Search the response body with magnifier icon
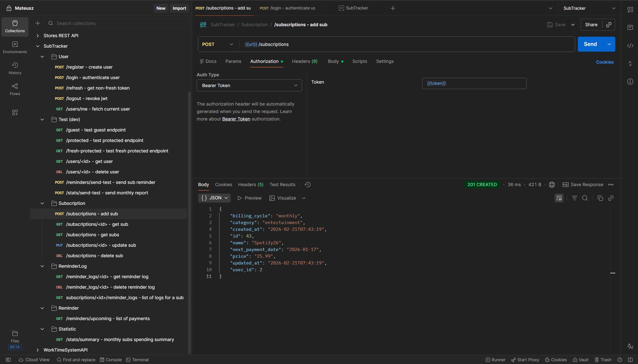 [x=585, y=198]
